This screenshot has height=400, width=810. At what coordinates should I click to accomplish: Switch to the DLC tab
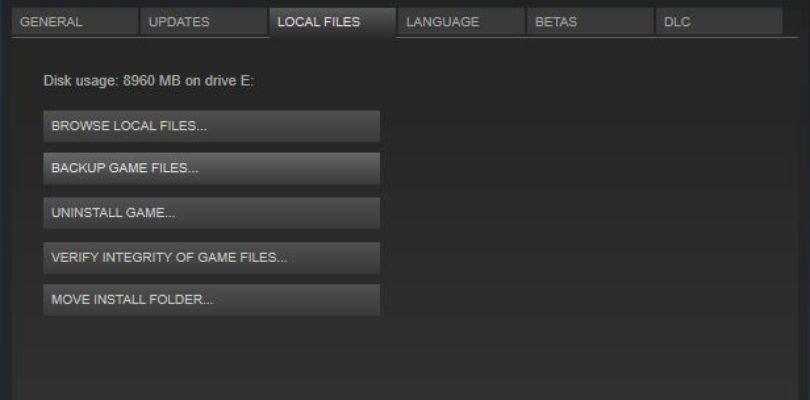point(719,22)
